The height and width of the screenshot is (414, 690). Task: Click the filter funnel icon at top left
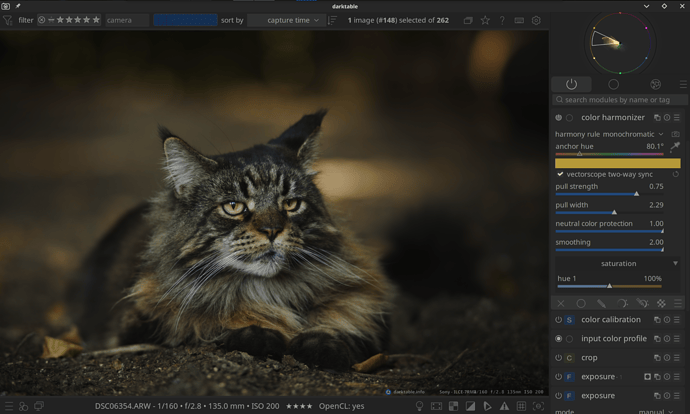(8, 20)
